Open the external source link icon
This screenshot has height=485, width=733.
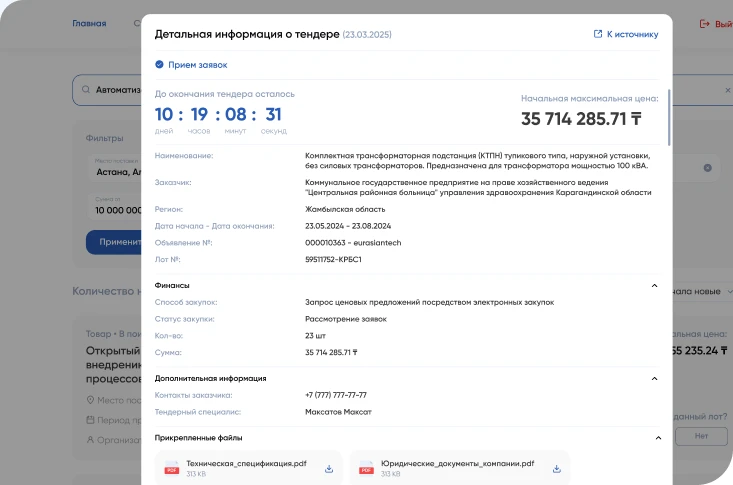(597, 34)
